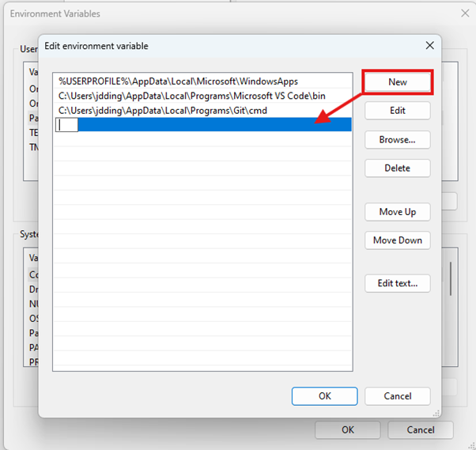Click the Edit button
This screenshot has height=450, width=476.
tap(397, 111)
